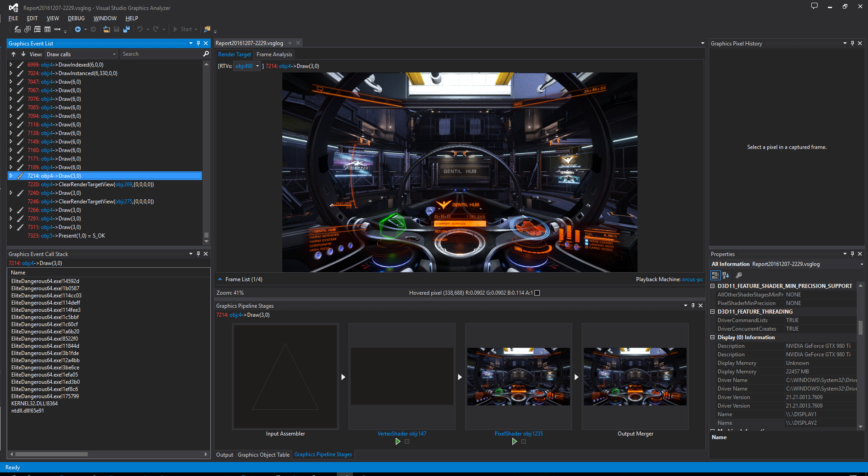Click the Navigate Backward blue arrow

point(77,29)
